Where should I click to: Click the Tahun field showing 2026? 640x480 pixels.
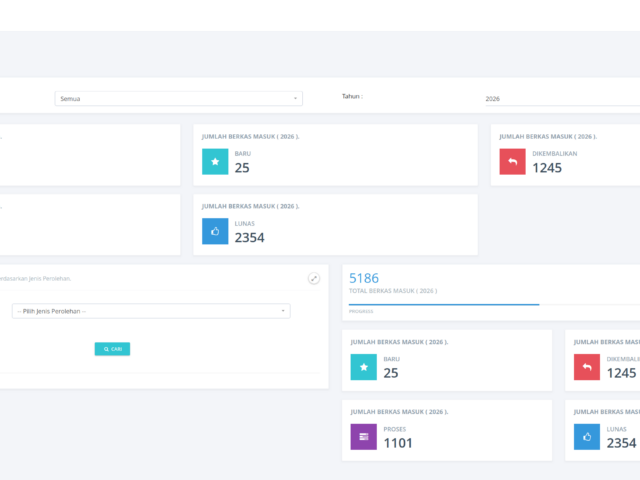tap(562, 99)
